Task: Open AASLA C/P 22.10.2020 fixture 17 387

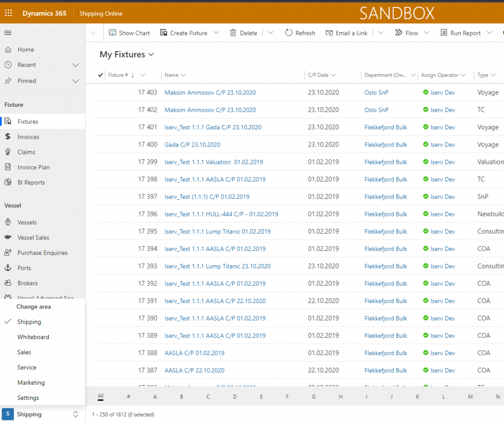Action: (x=194, y=370)
